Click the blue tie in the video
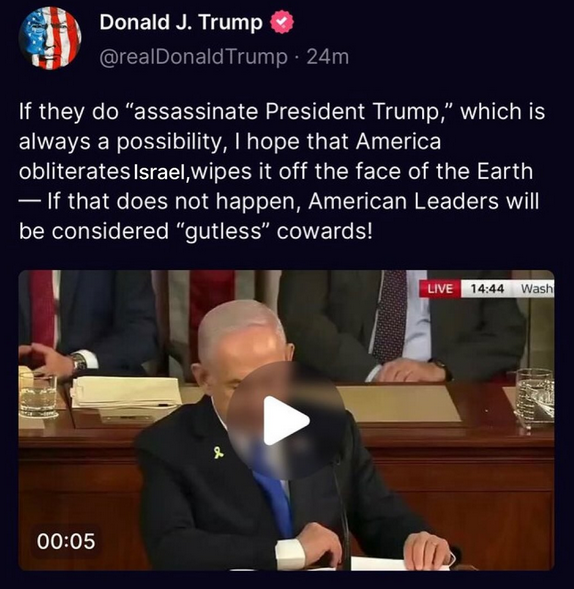The image size is (574, 589). click(x=276, y=501)
